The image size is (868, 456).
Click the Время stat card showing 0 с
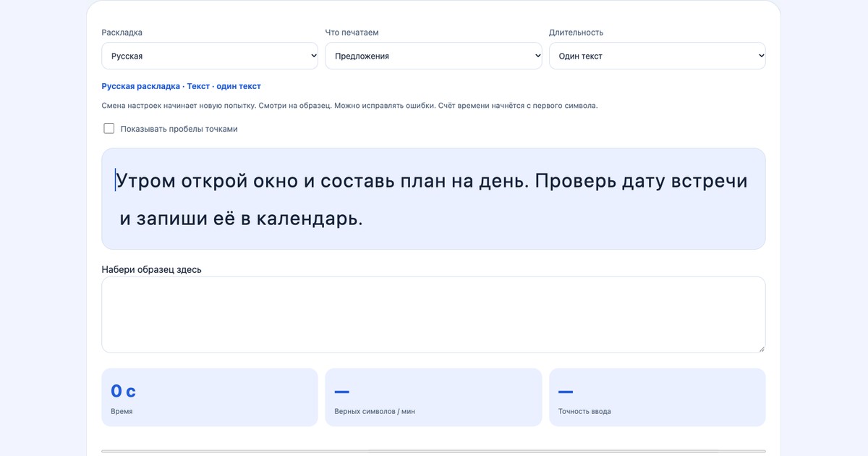tap(210, 397)
